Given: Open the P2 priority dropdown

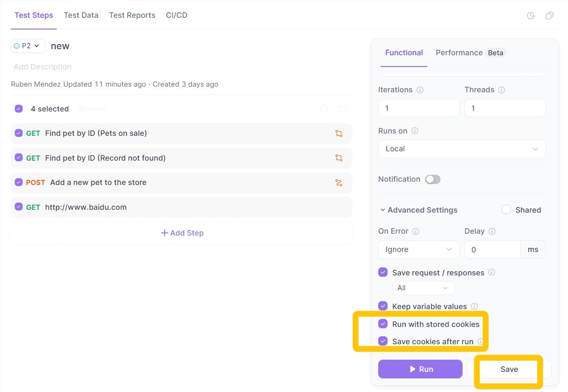Looking at the screenshot, I should pyautogui.click(x=28, y=46).
